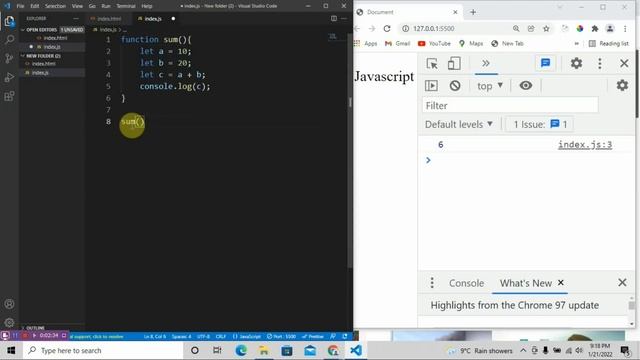Click the Port: 5500 status bar item
This screenshot has height=360, width=640.
tap(281, 336)
